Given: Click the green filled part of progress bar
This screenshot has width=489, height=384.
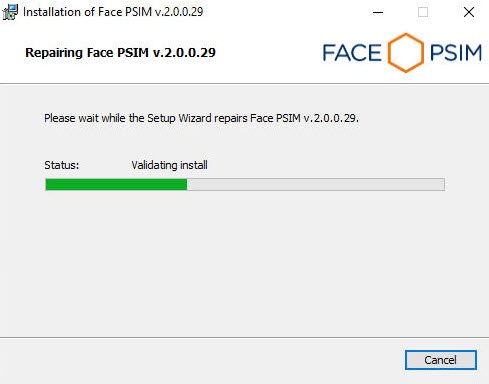Looking at the screenshot, I should [116, 185].
